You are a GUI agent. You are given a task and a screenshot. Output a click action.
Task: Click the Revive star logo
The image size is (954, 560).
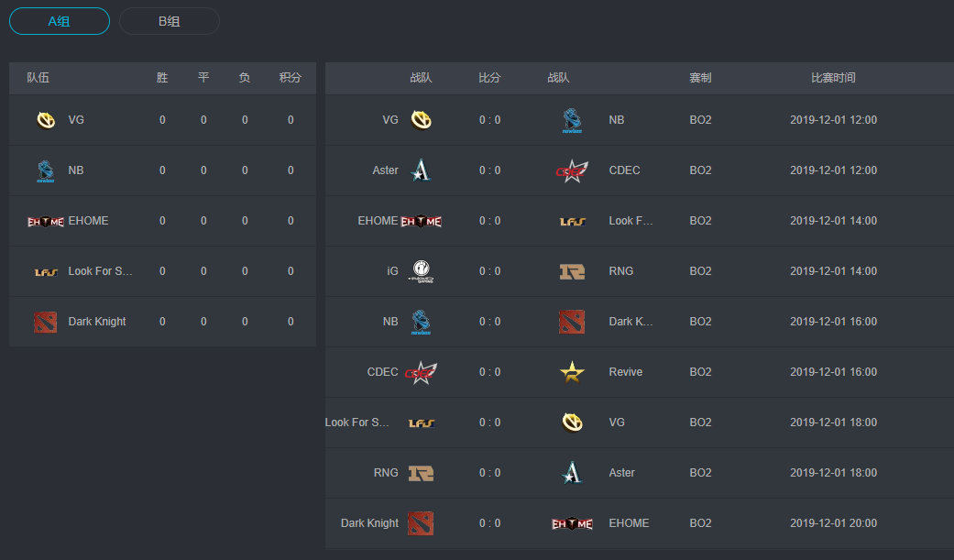pyautogui.click(x=572, y=372)
